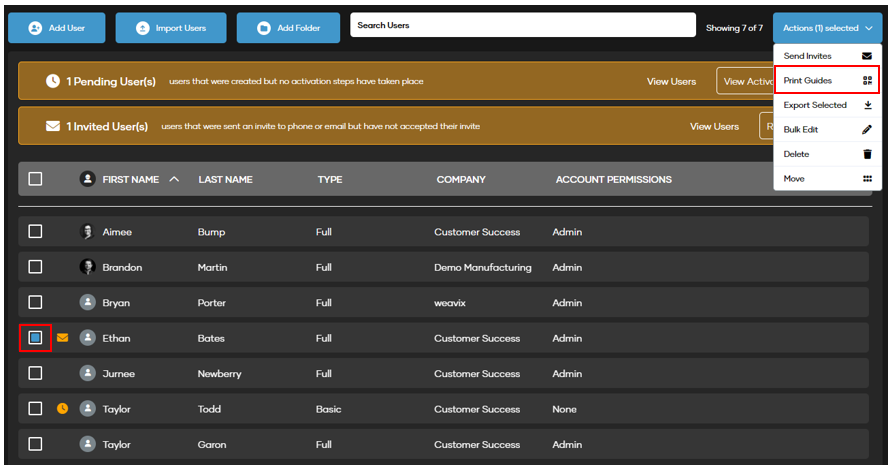The image size is (889, 468).
Task: Click the orange invited envelope icon on Ethan's row
Action: click(62, 338)
